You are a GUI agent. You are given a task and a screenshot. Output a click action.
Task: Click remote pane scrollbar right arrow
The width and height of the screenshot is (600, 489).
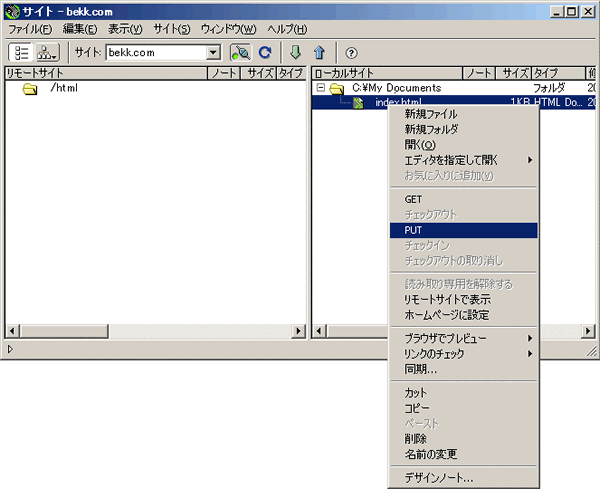[298, 331]
